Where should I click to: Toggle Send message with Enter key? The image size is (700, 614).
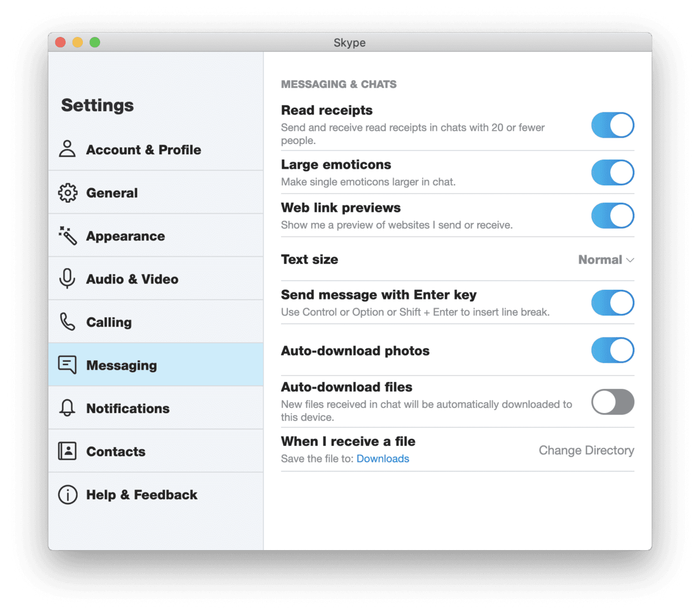point(612,302)
